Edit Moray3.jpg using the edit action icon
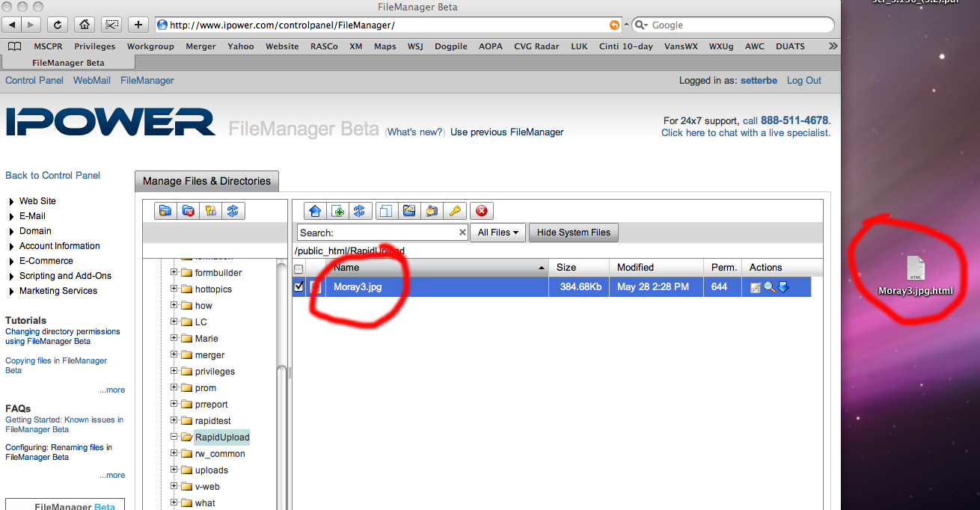This screenshot has width=980, height=510. (756, 287)
